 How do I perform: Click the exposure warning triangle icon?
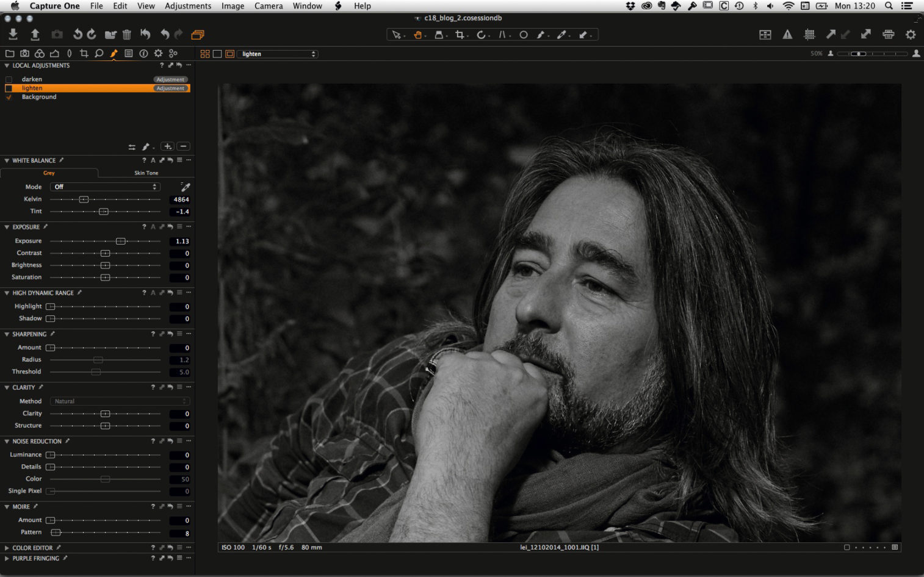787,35
